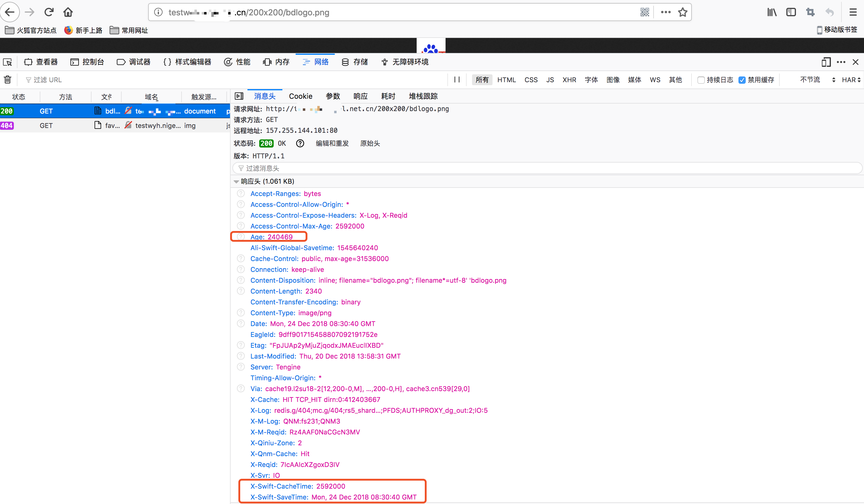Click the element picker icon in devtools

(x=8, y=62)
